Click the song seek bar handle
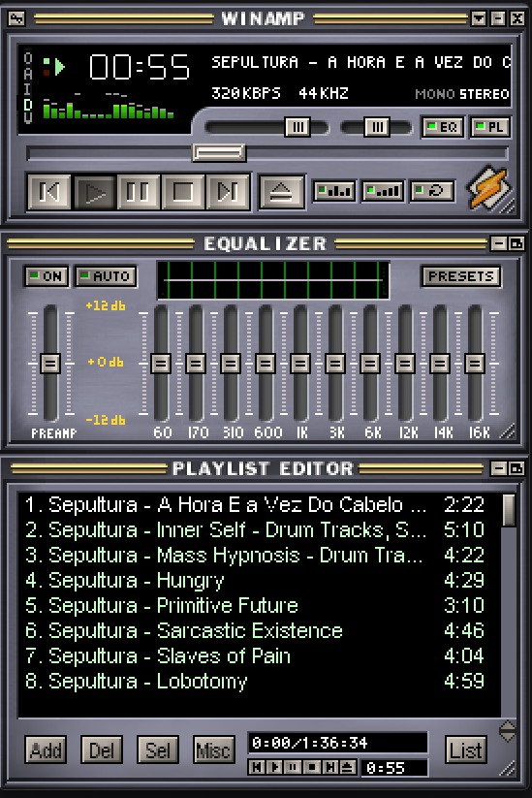 pyautogui.click(x=219, y=152)
